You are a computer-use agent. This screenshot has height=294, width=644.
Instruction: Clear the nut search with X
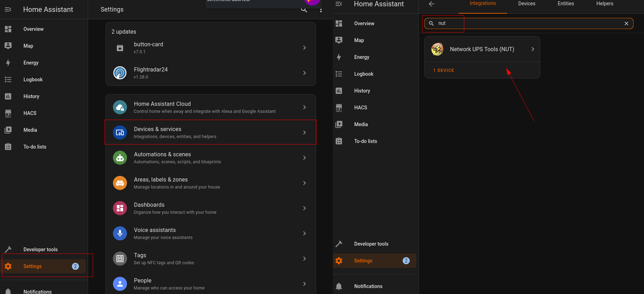click(x=626, y=23)
